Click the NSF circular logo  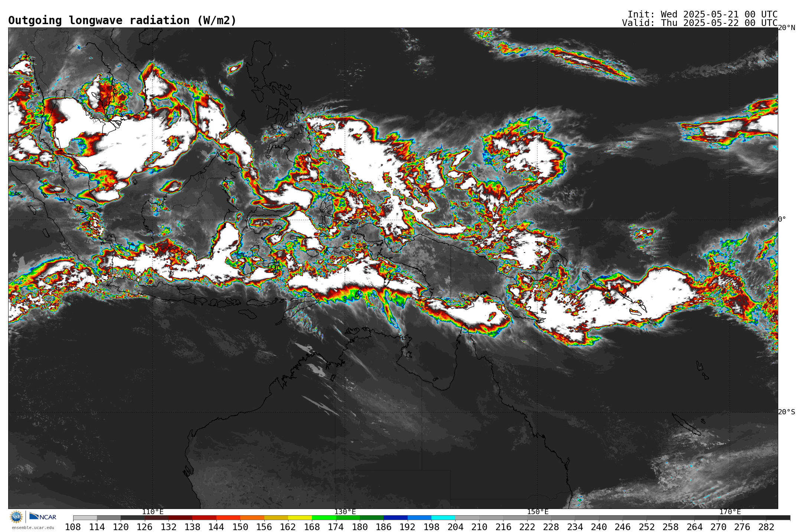coord(16,517)
